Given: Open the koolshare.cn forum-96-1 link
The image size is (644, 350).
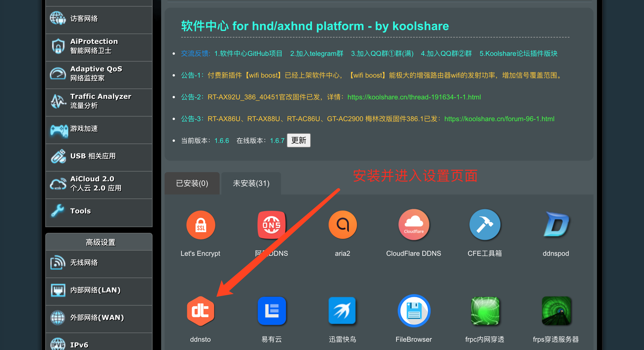Looking at the screenshot, I should 499,119.
